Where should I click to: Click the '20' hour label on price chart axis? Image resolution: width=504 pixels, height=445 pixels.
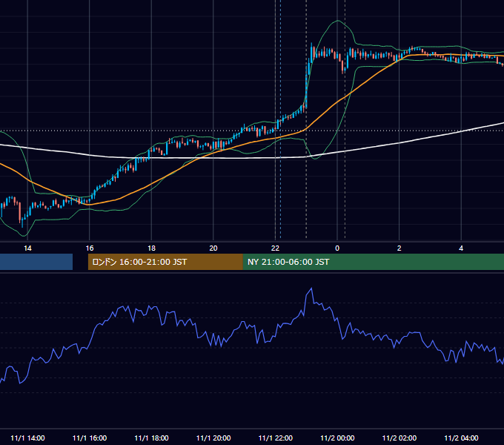[x=213, y=248]
